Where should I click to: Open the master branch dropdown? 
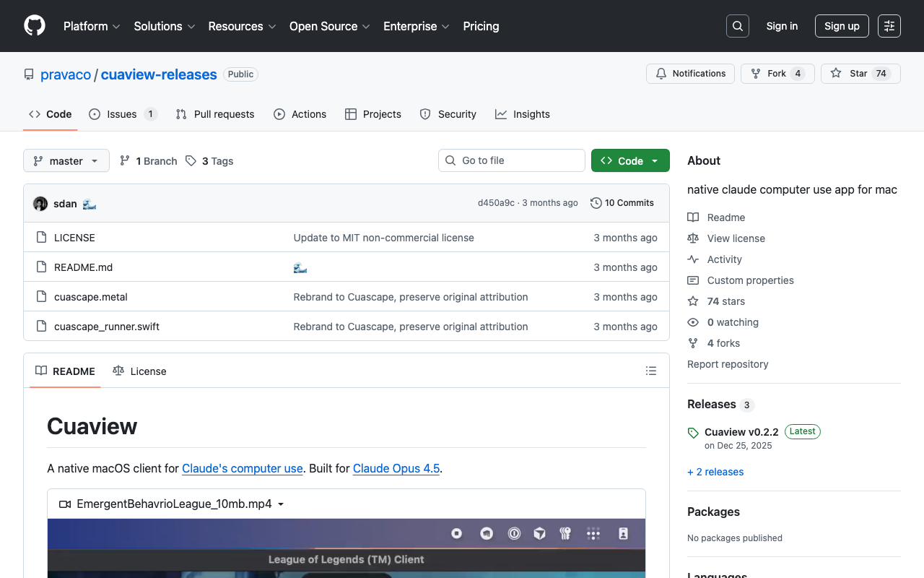click(x=66, y=160)
